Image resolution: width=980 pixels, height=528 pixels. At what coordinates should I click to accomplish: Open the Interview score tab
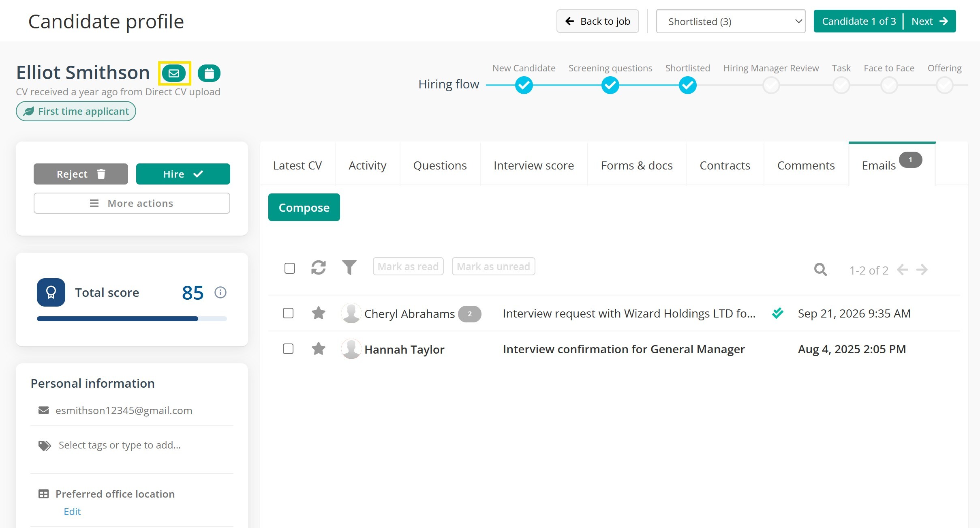point(534,165)
